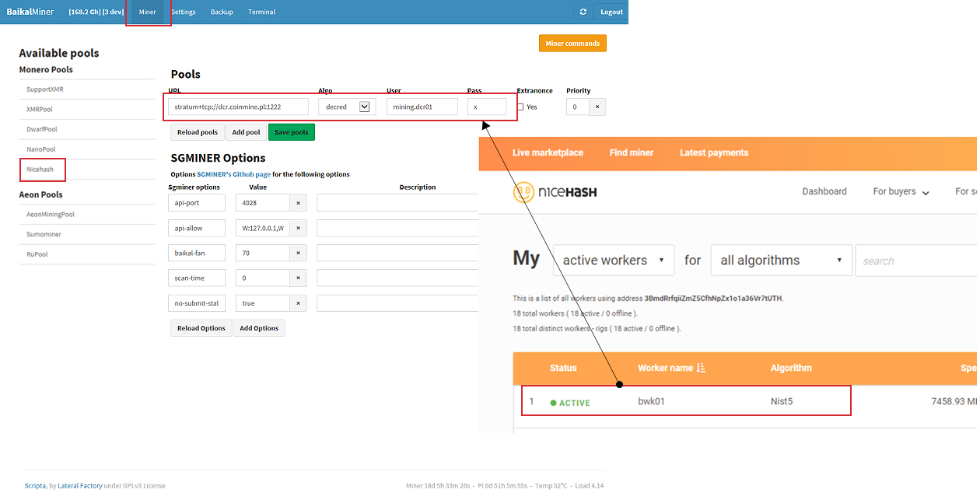The width and height of the screenshot is (980, 500).
Task: Toggle the Extranonce Yes checkbox
Action: click(520, 107)
